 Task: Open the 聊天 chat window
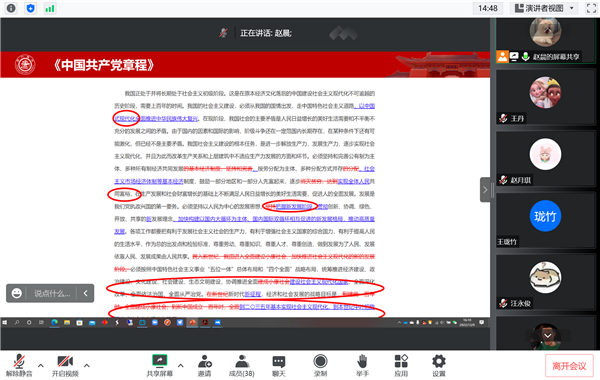pyautogui.click(x=279, y=365)
